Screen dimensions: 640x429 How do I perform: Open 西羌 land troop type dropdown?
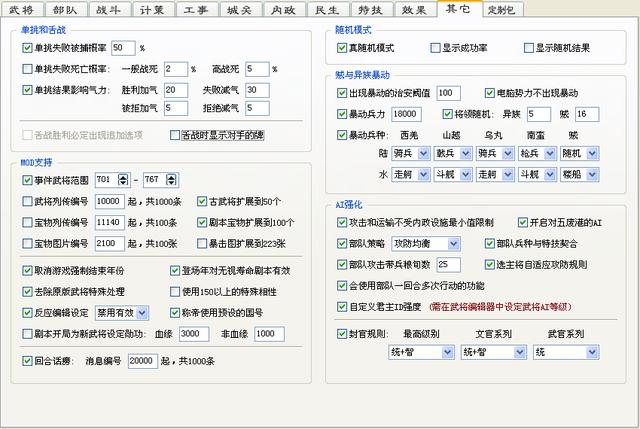422,153
